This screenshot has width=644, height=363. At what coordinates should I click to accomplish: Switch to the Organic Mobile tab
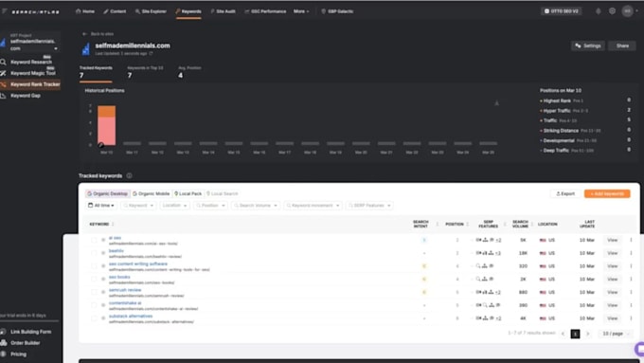(x=151, y=193)
